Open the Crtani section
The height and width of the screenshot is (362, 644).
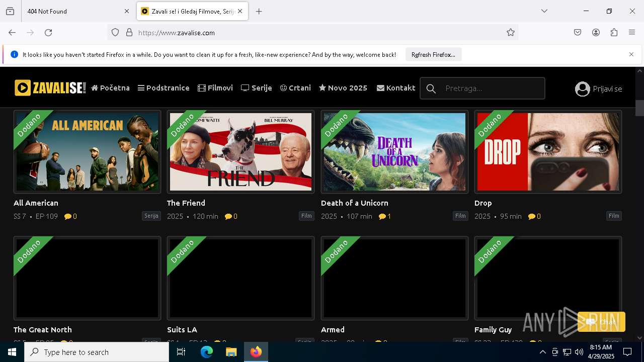point(295,88)
